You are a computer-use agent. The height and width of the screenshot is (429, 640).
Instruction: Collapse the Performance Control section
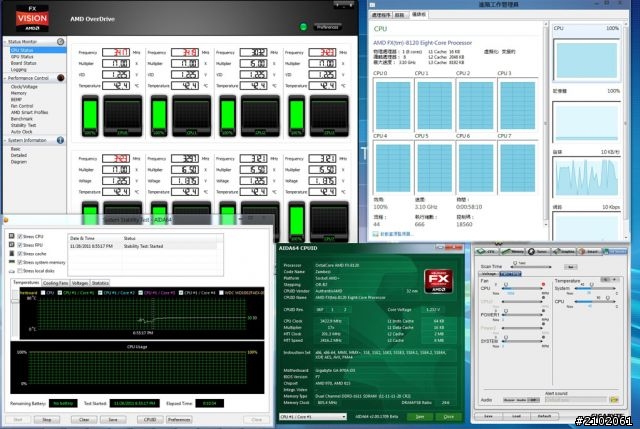point(5,78)
